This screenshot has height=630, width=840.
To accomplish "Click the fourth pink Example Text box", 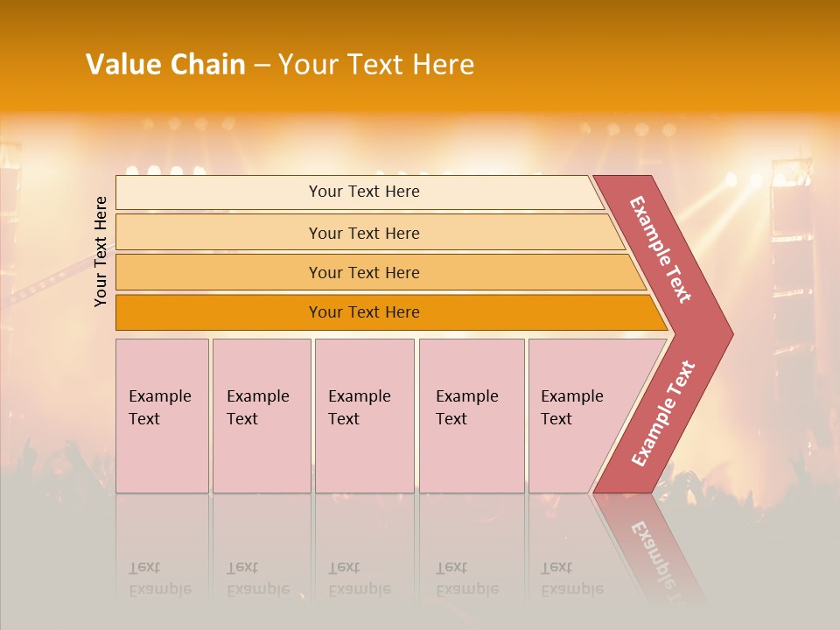I will (x=471, y=416).
